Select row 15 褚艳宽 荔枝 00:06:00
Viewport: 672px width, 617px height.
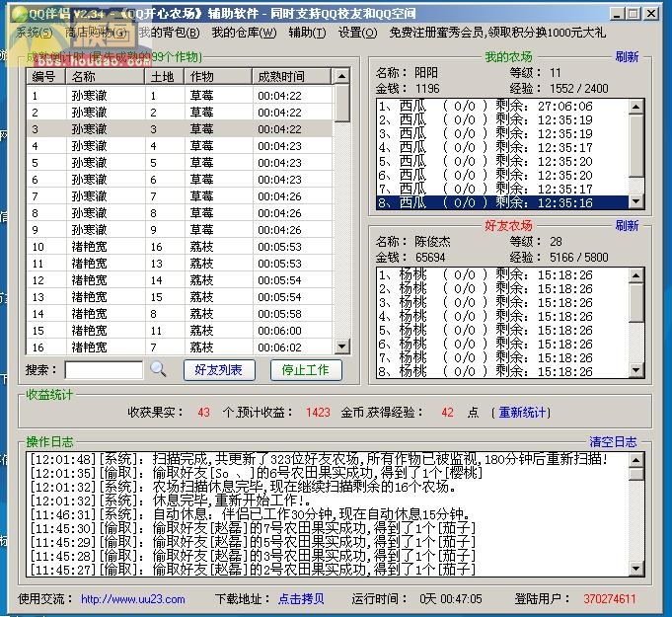(x=180, y=330)
